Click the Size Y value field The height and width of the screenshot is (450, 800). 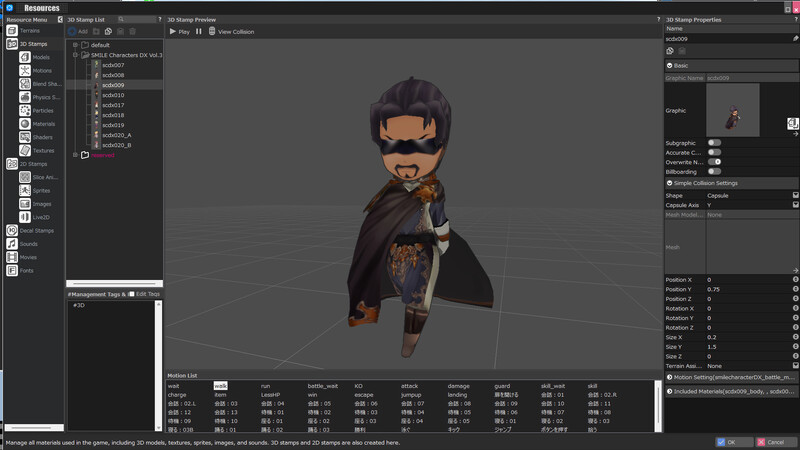click(x=748, y=347)
